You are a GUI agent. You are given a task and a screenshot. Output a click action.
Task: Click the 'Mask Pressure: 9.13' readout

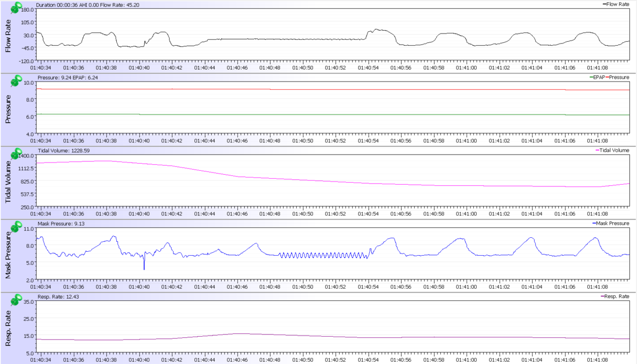pos(61,224)
